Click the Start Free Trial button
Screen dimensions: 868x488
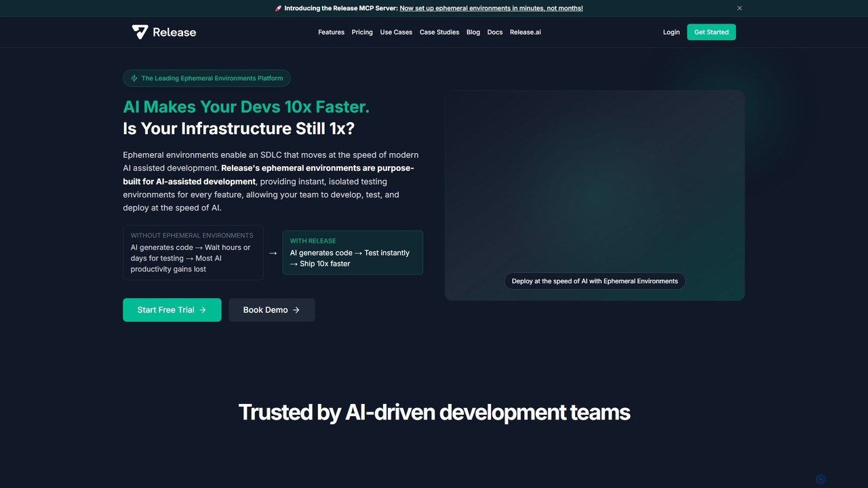pyautogui.click(x=172, y=310)
